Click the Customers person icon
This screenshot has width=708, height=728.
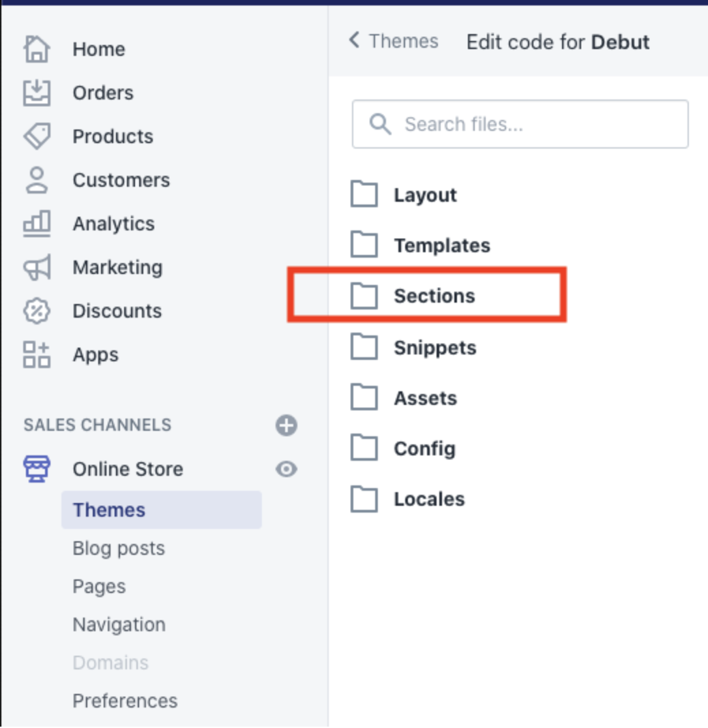point(37,180)
